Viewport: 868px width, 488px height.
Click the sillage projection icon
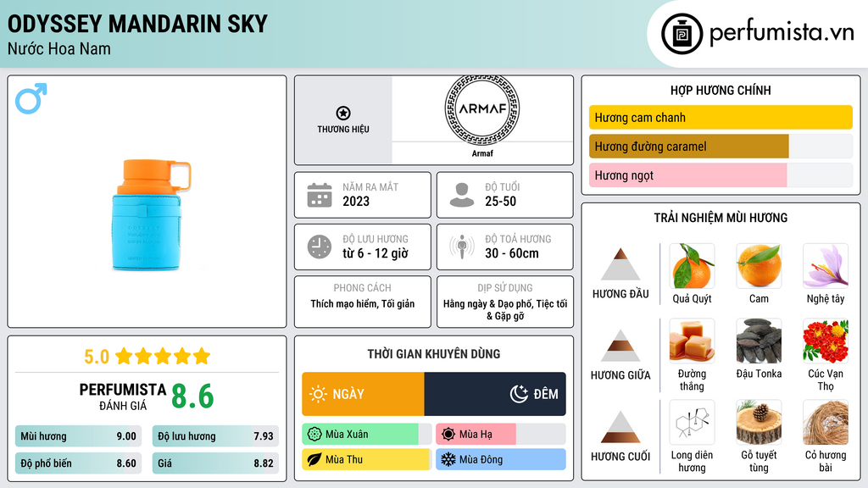click(462, 247)
